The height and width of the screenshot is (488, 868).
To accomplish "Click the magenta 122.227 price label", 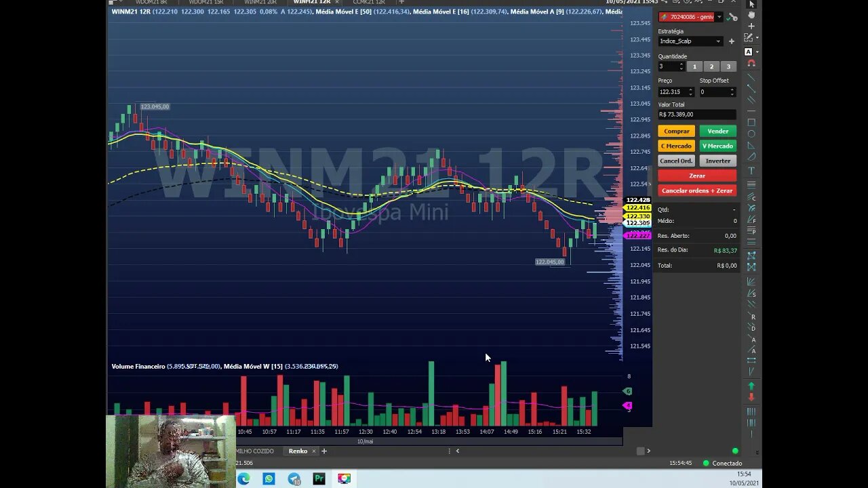I will click(x=638, y=235).
